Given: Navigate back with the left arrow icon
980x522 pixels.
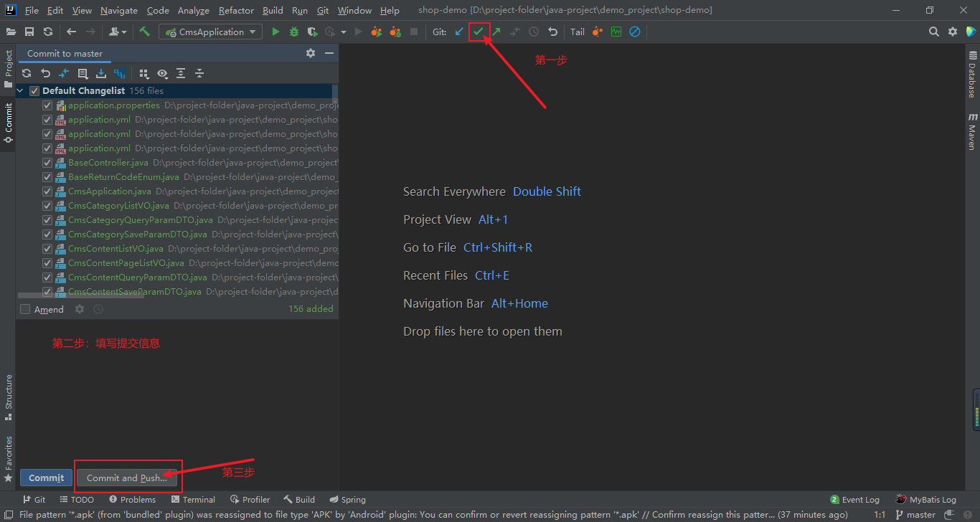Looking at the screenshot, I should pos(71,32).
